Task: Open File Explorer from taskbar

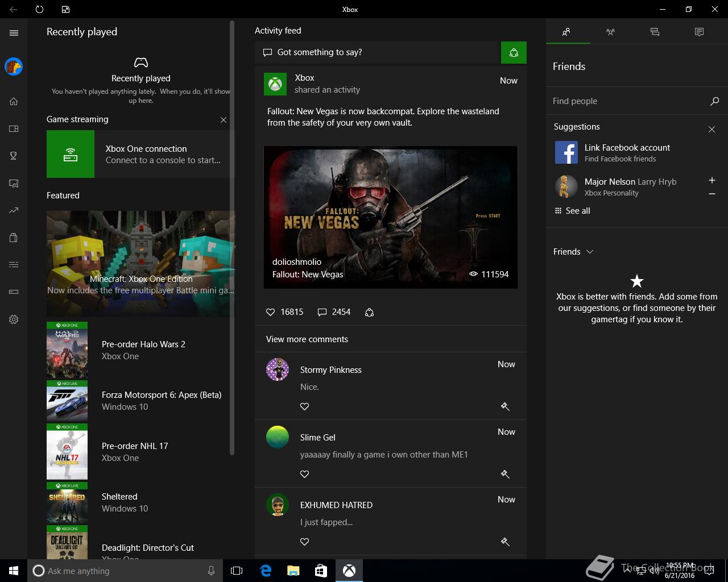Action: pyautogui.click(x=293, y=571)
